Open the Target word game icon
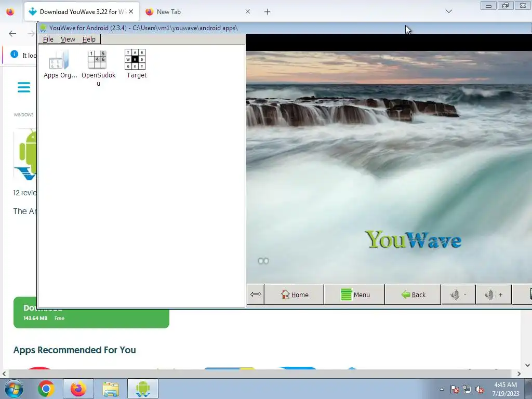Image resolution: width=532 pixels, height=399 pixels. click(136, 64)
